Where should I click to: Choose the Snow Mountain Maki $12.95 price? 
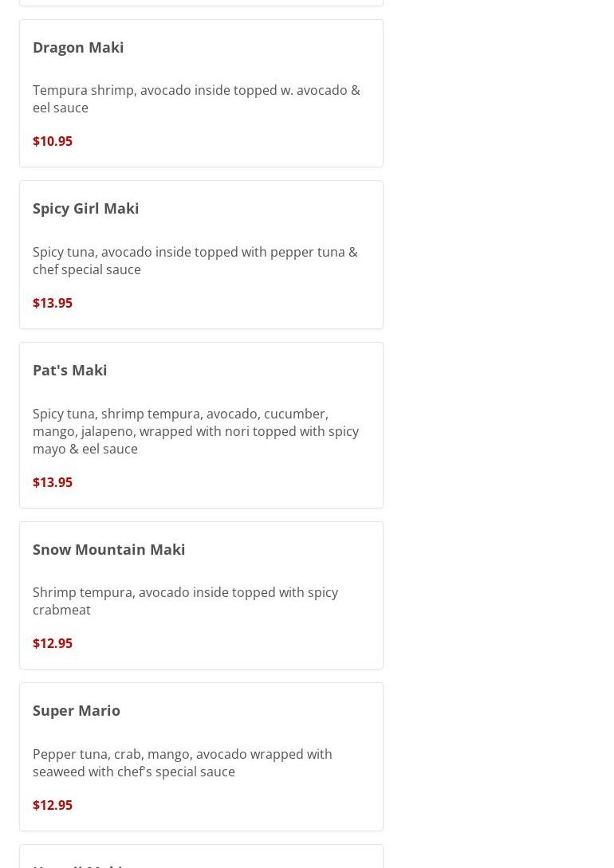(53, 643)
